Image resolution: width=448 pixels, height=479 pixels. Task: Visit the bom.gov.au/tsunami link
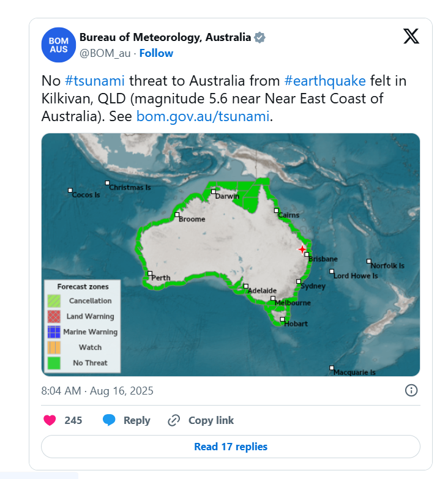pyautogui.click(x=203, y=116)
